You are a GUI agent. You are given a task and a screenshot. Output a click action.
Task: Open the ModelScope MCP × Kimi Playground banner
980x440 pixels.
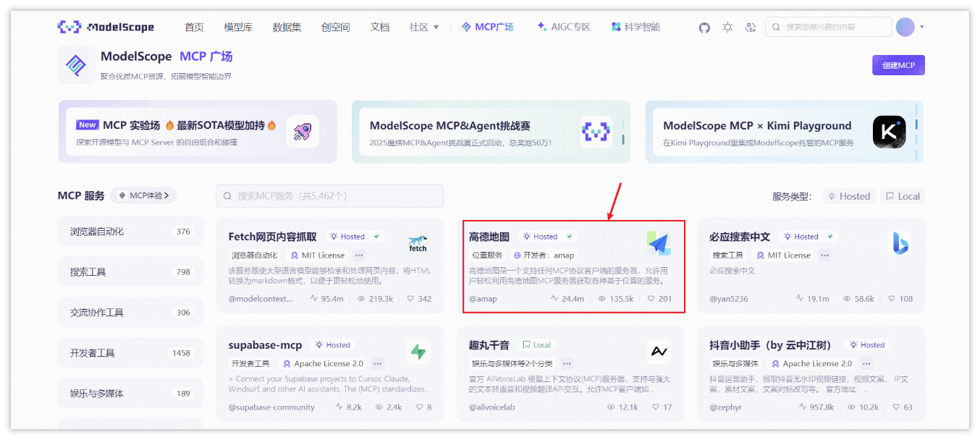[x=785, y=132]
